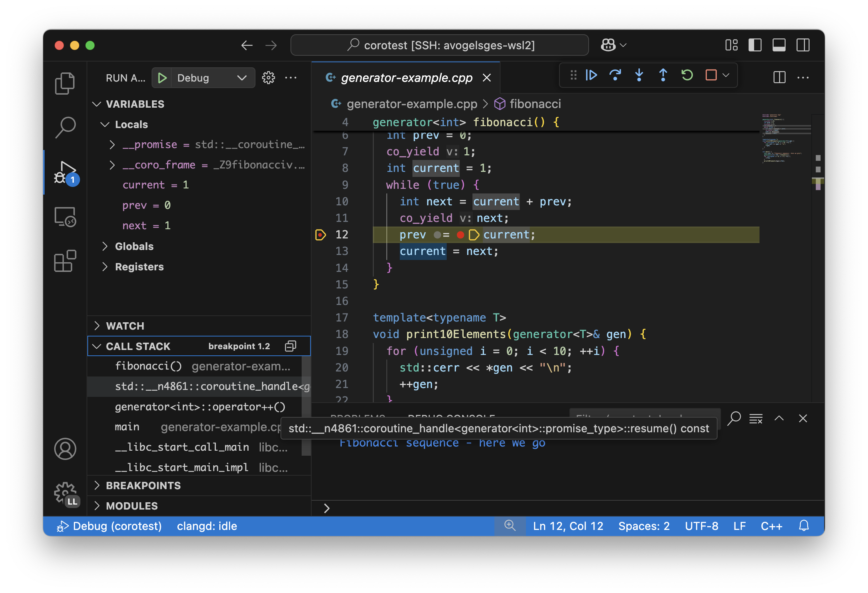Toggle the breakpoint dot on line 12
Screen dimensions: 868x593
[x=320, y=235]
